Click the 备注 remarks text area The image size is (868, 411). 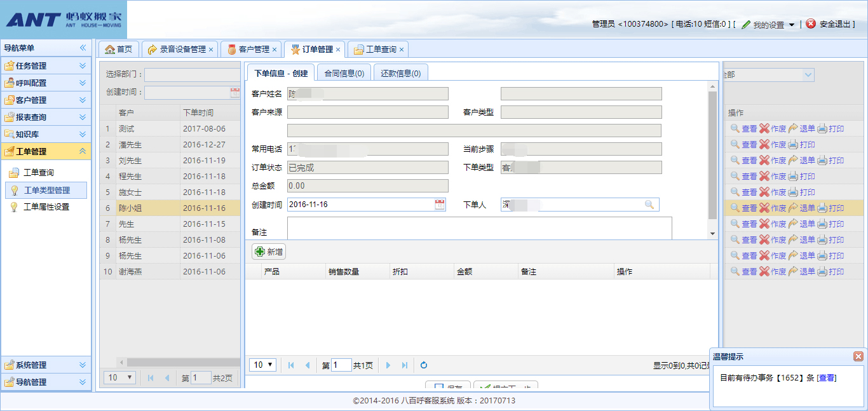pos(479,228)
